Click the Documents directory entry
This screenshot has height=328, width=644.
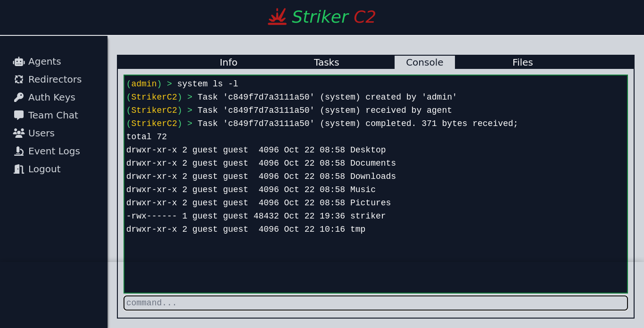pos(261,163)
